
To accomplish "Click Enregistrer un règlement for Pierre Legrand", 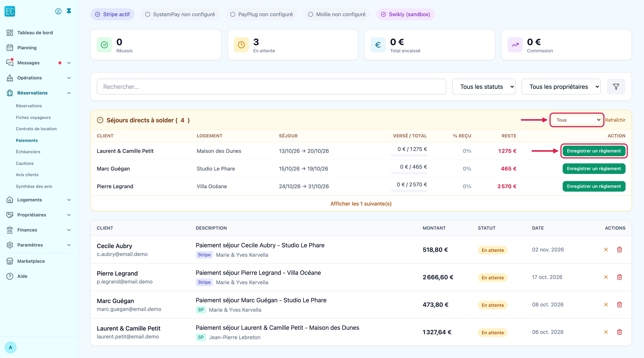I will pos(594,186).
